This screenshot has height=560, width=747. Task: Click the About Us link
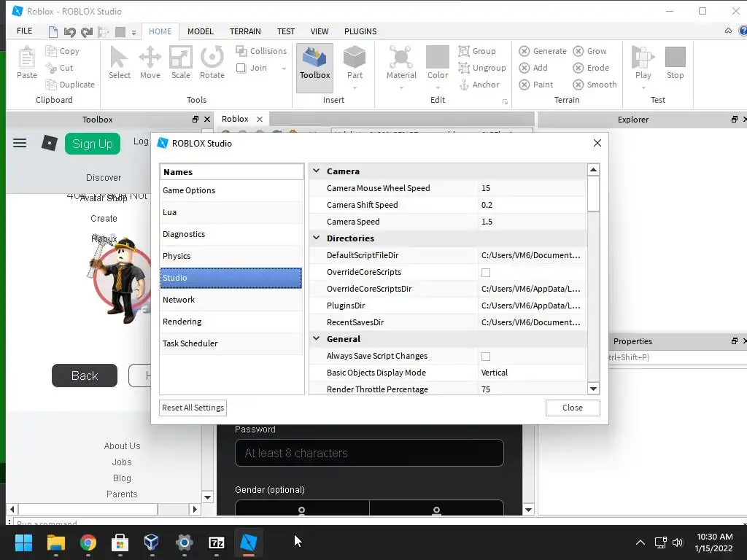click(x=122, y=446)
